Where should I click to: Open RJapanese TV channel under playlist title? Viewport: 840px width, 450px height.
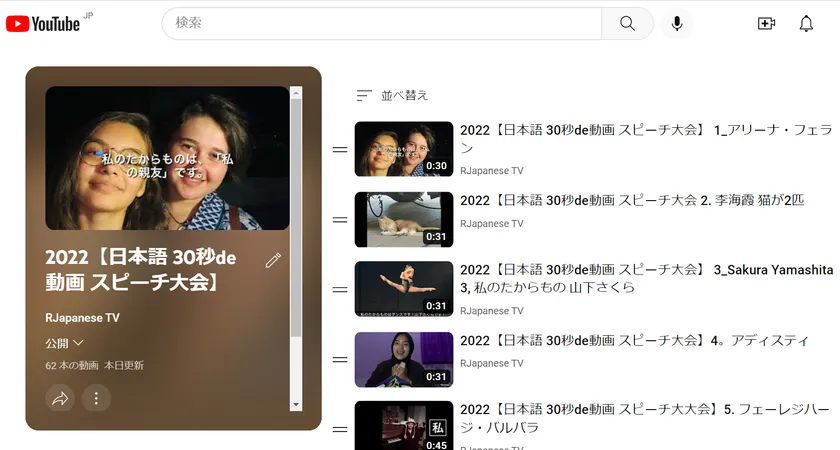point(82,318)
